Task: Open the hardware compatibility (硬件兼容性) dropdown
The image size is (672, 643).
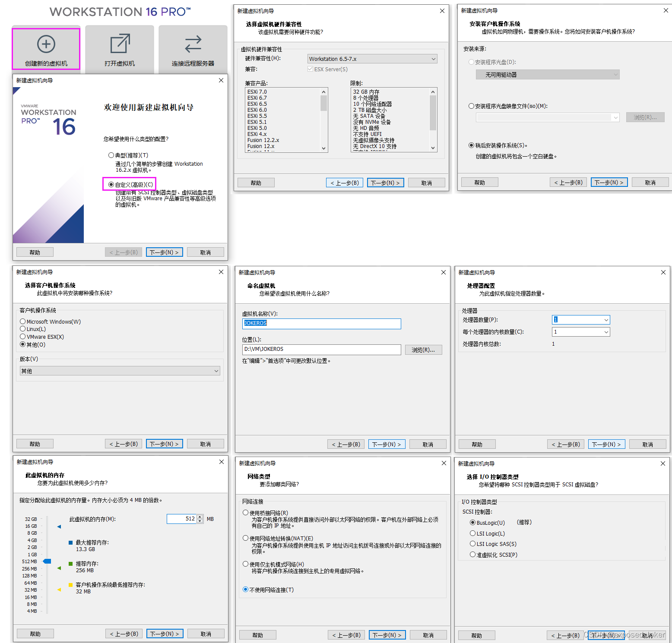Action: [x=372, y=59]
